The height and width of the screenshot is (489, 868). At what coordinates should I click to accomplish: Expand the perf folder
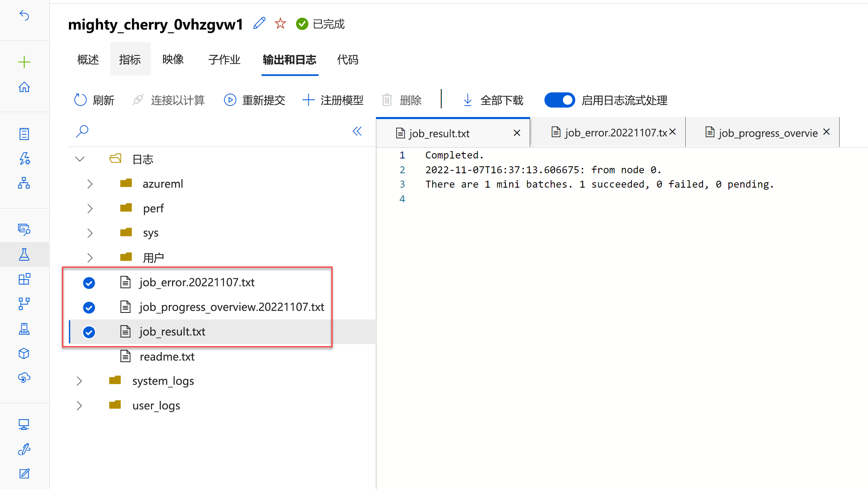tap(90, 209)
